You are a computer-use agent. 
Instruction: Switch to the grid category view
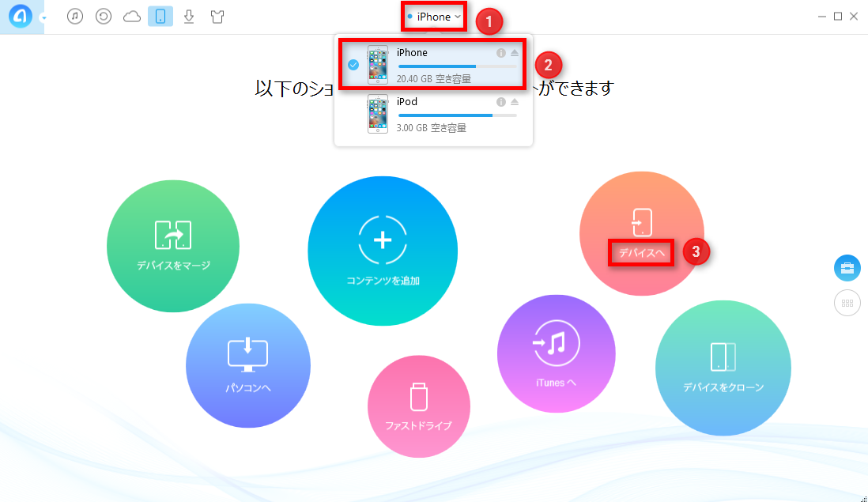pyautogui.click(x=847, y=304)
